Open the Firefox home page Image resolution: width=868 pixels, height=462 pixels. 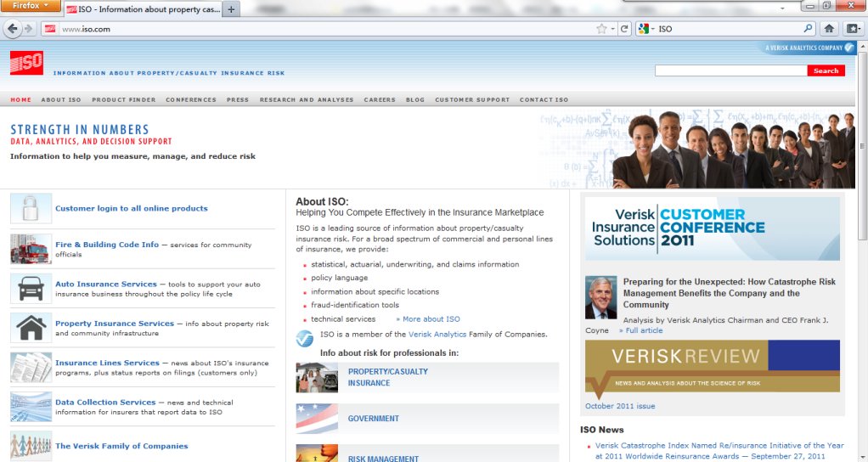coord(829,29)
